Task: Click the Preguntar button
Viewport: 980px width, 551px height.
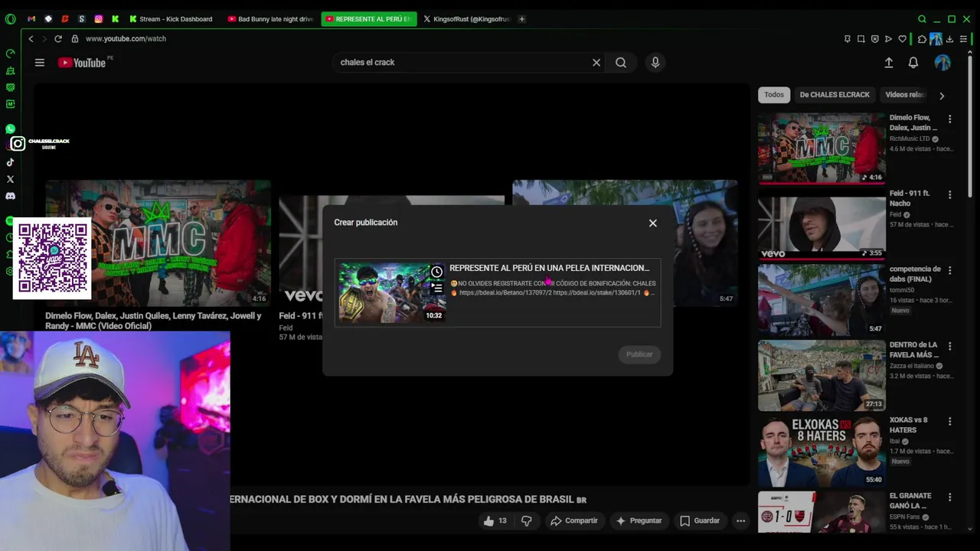Action: pyautogui.click(x=639, y=520)
